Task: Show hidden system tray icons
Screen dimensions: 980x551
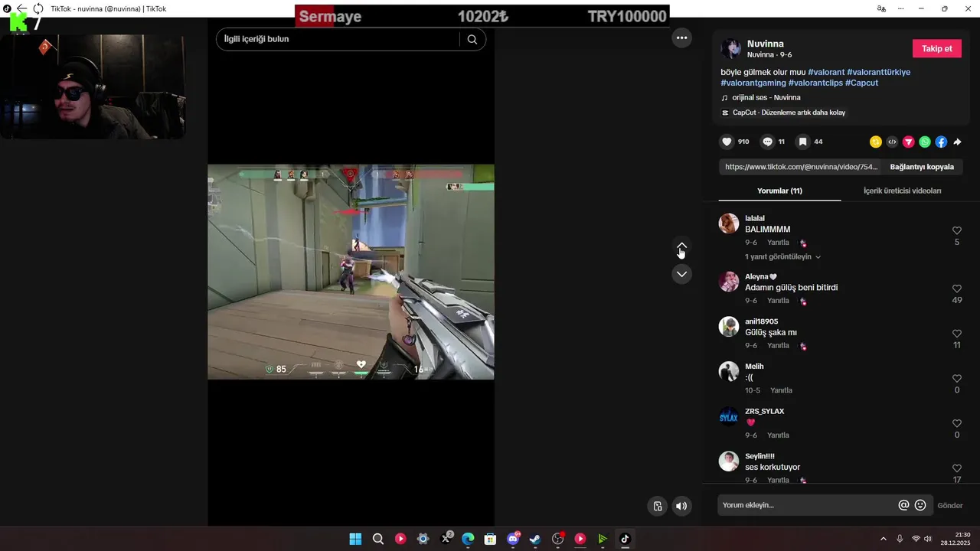Action: (883, 539)
